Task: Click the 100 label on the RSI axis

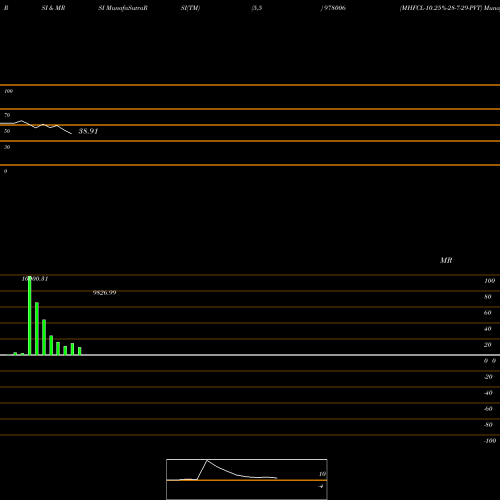Action: [9, 91]
